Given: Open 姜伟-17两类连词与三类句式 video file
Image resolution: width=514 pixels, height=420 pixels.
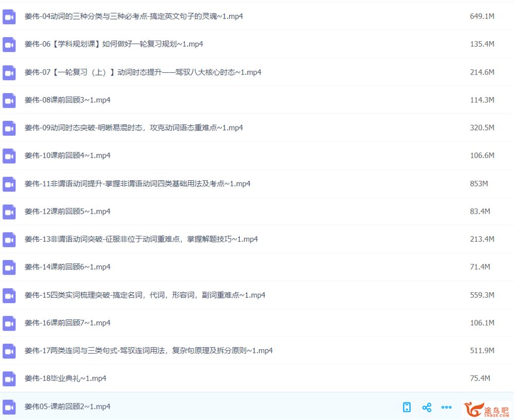Looking at the screenshot, I should [149, 351].
